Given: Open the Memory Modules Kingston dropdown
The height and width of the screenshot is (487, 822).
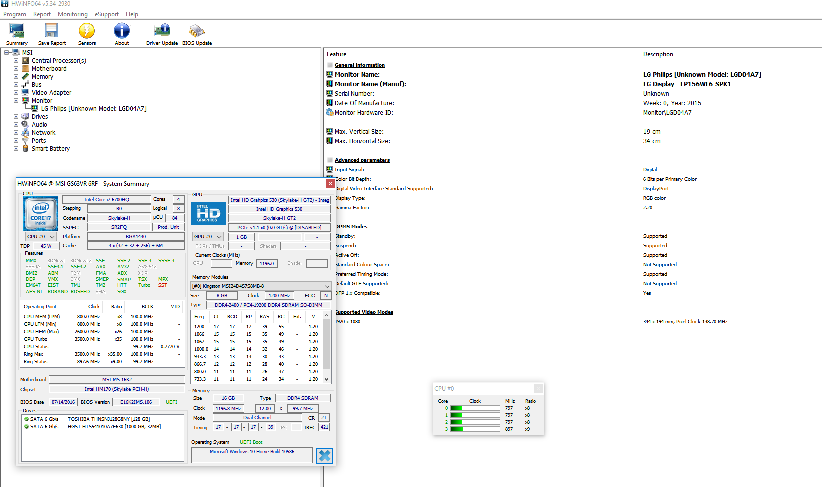Looking at the screenshot, I should 261,286.
